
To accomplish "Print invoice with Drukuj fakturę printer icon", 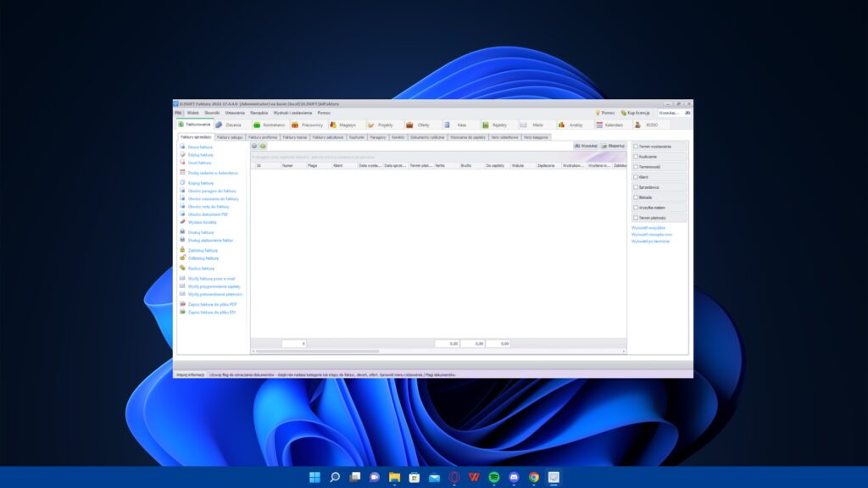I will (x=183, y=232).
